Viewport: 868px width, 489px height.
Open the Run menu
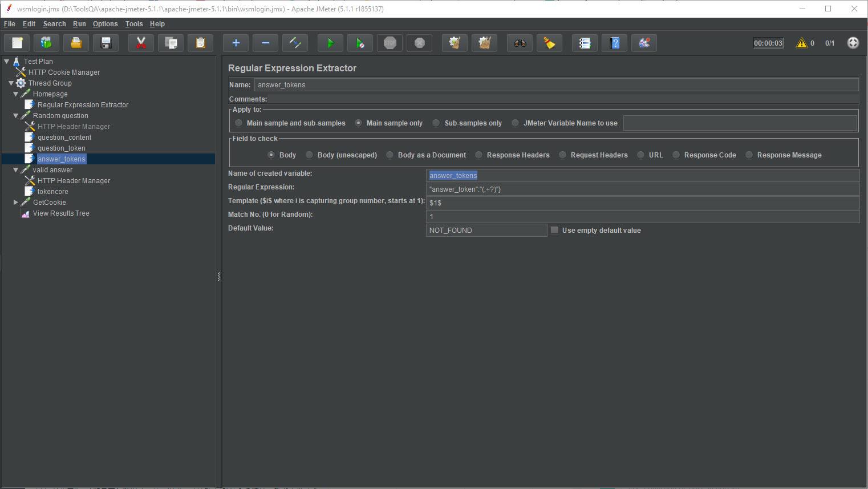point(79,24)
